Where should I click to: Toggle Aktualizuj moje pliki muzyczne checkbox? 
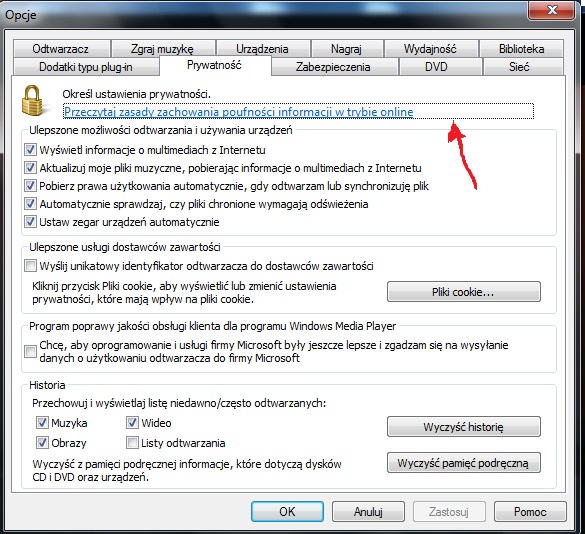click(30, 168)
